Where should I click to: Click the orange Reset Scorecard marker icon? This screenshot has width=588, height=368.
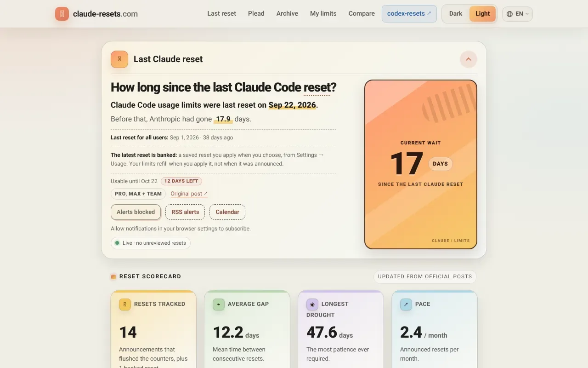coord(113,277)
